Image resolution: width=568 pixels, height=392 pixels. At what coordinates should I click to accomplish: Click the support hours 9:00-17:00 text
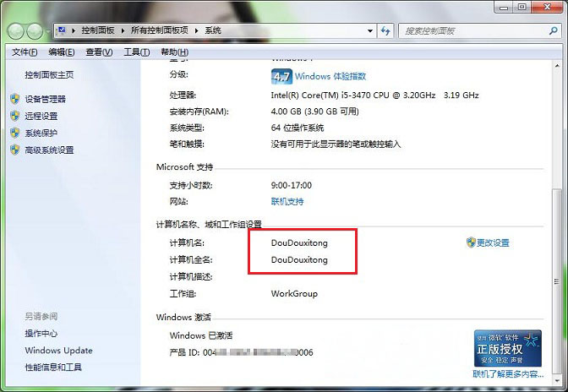292,185
